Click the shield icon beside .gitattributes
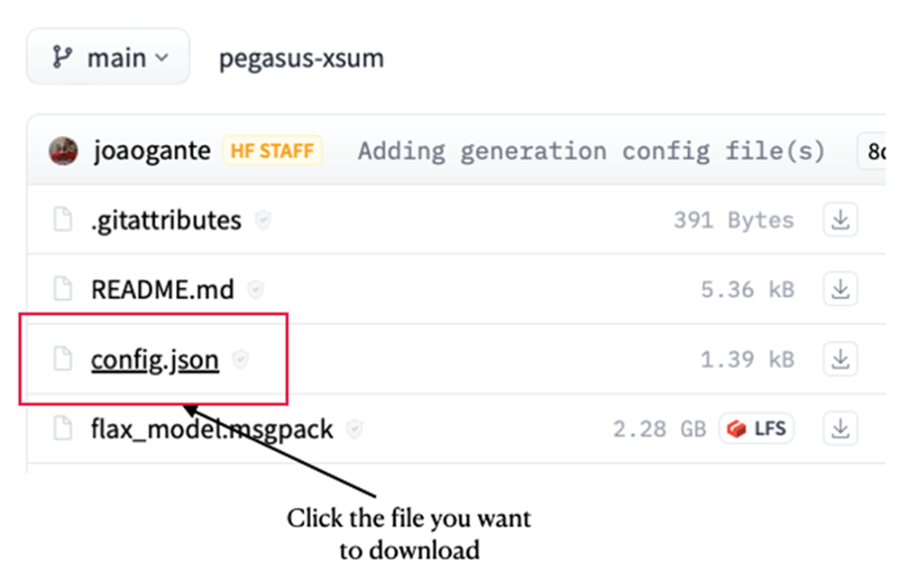 click(x=263, y=220)
